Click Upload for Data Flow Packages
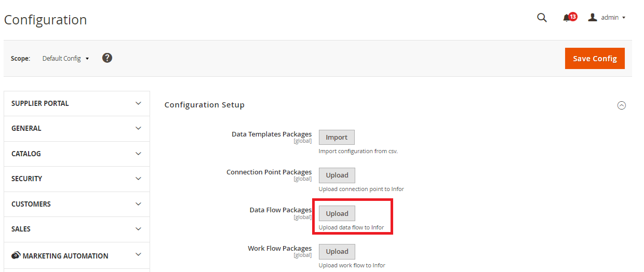This screenshot has height=272, width=644. (337, 213)
